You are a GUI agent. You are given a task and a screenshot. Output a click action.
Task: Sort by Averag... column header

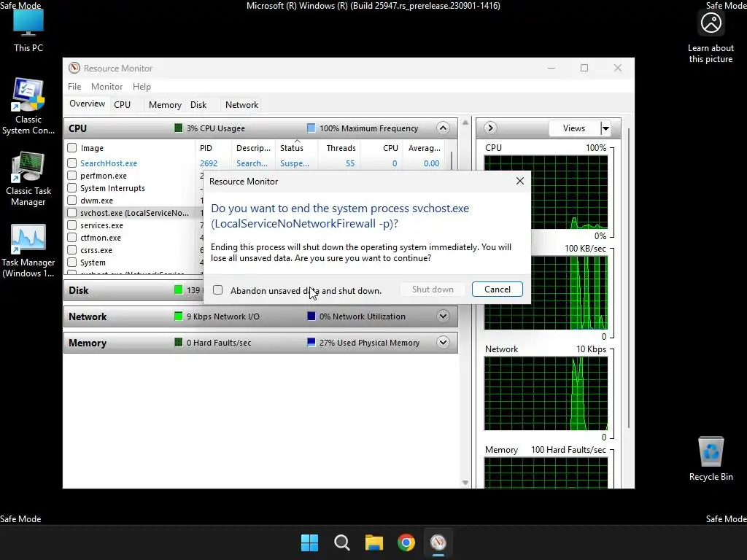click(x=424, y=148)
